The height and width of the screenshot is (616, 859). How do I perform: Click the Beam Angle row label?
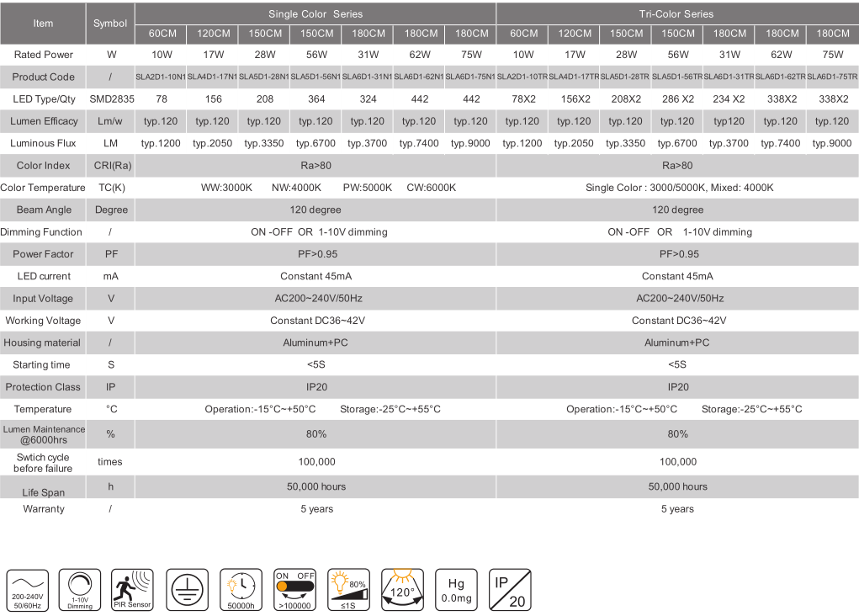pos(44,210)
